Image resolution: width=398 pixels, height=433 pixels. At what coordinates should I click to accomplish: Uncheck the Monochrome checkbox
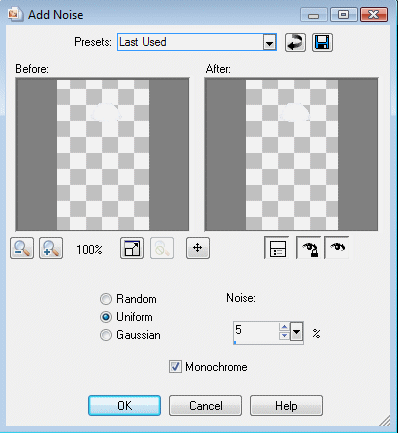coord(175,367)
